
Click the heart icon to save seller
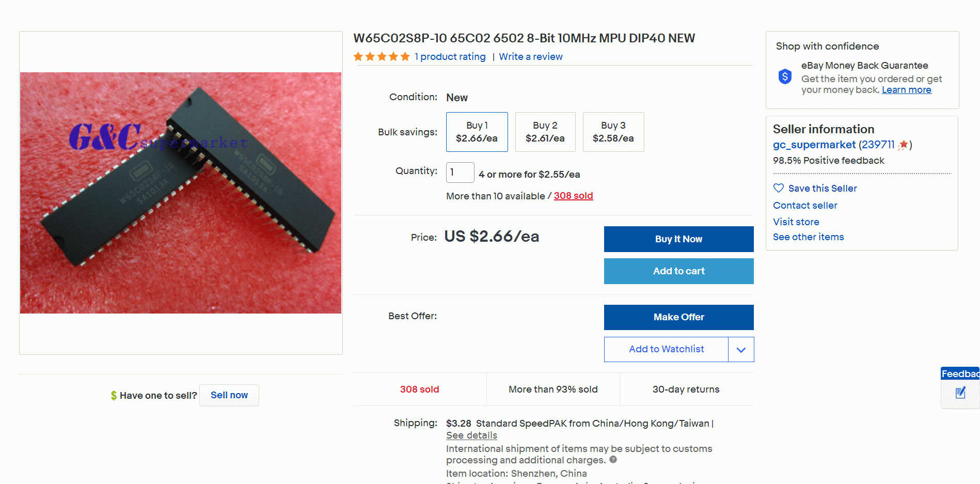tap(779, 188)
